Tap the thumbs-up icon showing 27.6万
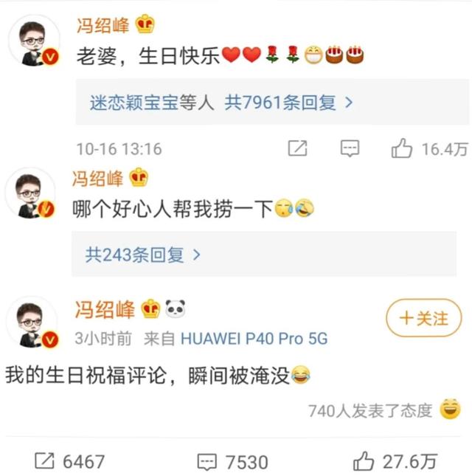 click(364, 461)
